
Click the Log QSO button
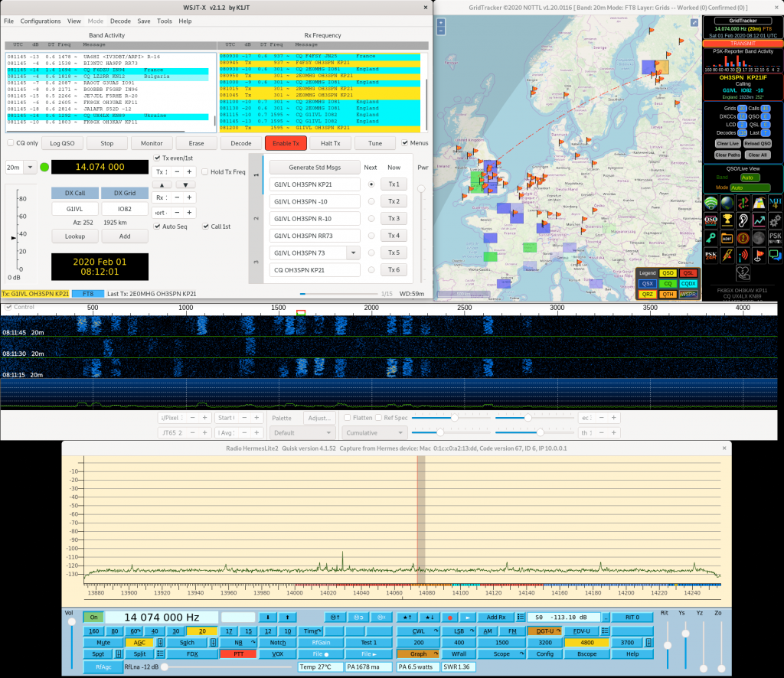point(63,143)
